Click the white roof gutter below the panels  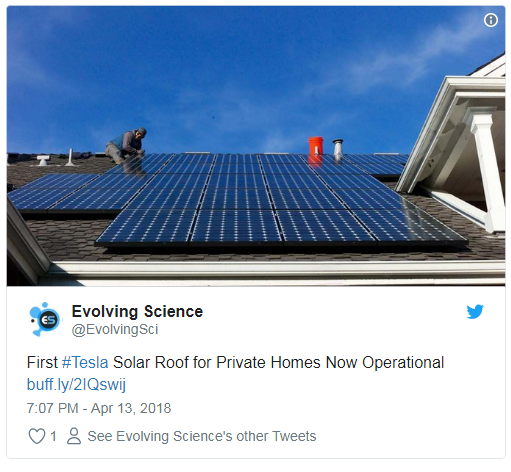tap(277, 268)
